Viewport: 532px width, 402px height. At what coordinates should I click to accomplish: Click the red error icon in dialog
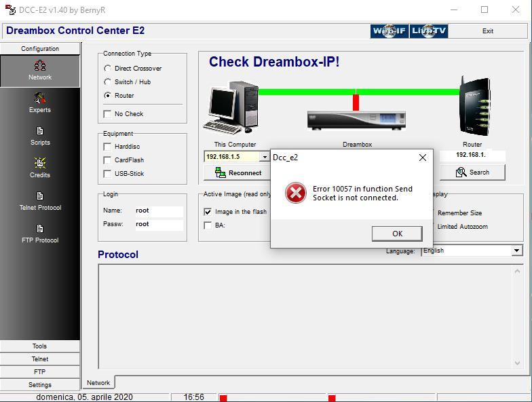pyautogui.click(x=296, y=193)
